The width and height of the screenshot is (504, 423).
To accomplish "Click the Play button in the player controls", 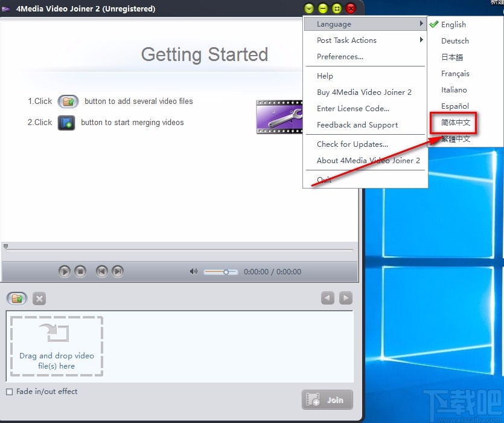I will click(x=65, y=272).
